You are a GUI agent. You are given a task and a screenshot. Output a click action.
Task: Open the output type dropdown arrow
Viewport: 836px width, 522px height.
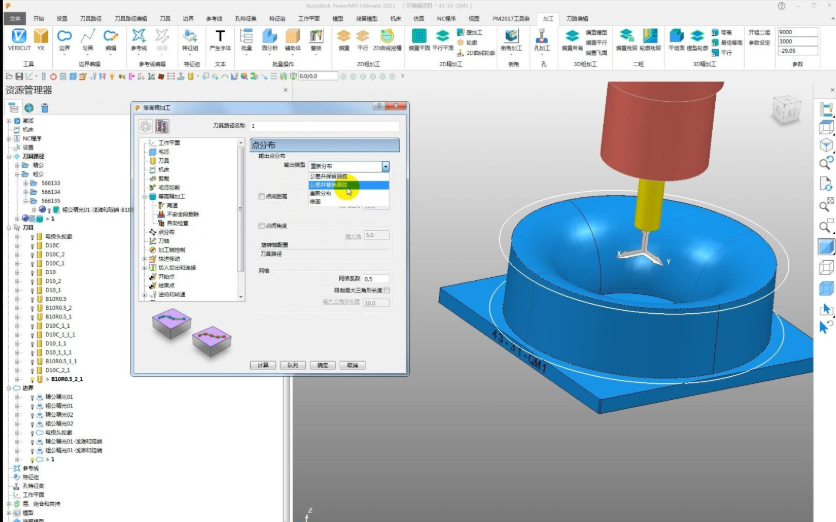pos(385,166)
